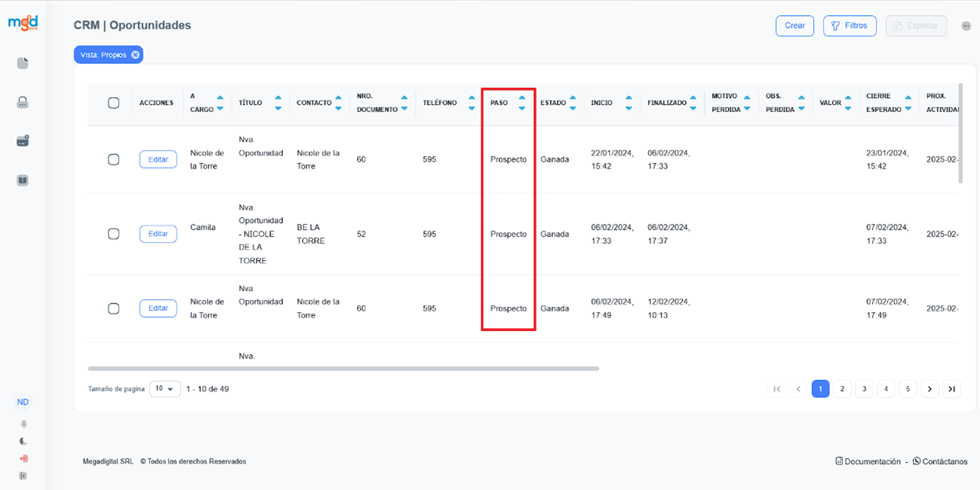Image resolution: width=980 pixels, height=490 pixels.
Task: Open the padlock icon in the sidebar
Action: (23, 103)
